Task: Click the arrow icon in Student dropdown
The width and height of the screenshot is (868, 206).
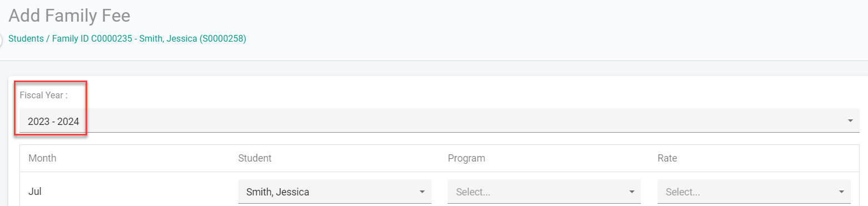Action: pyautogui.click(x=422, y=192)
